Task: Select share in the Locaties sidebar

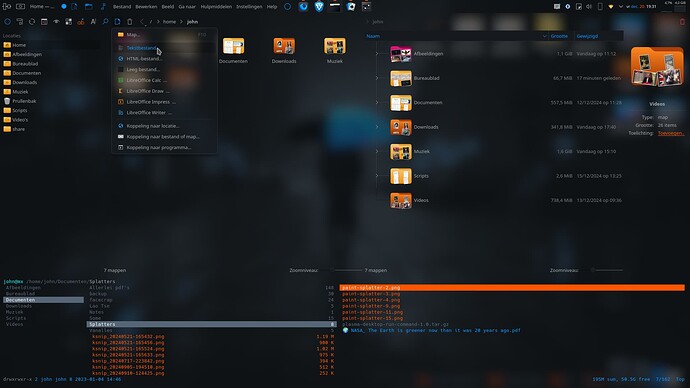Action: click(18, 129)
